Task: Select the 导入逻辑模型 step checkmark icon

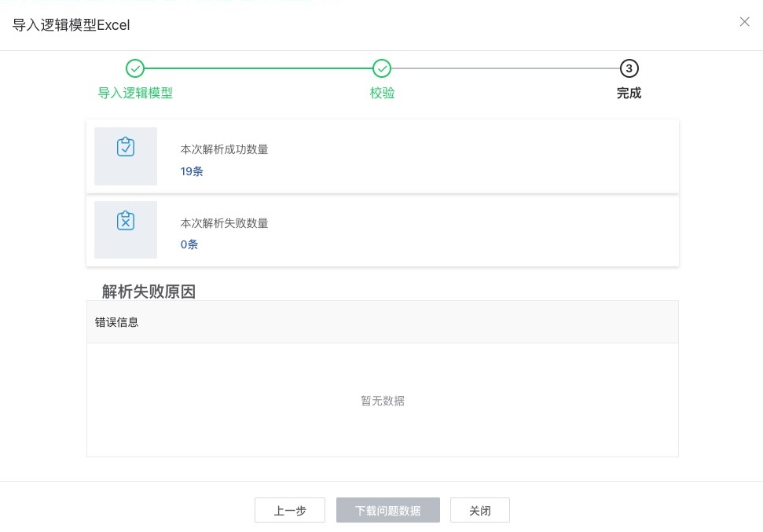Action: tap(135, 68)
